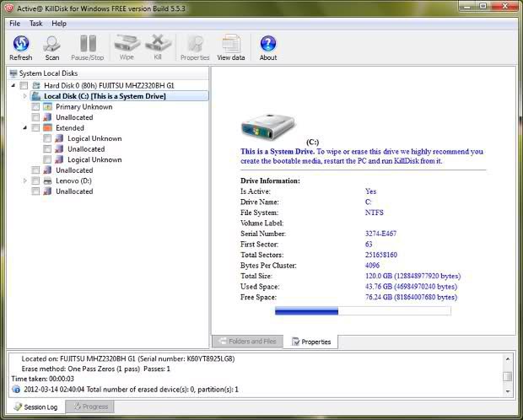Open the Task menu
This screenshot has height=420, width=523.
click(x=35, y=24)
